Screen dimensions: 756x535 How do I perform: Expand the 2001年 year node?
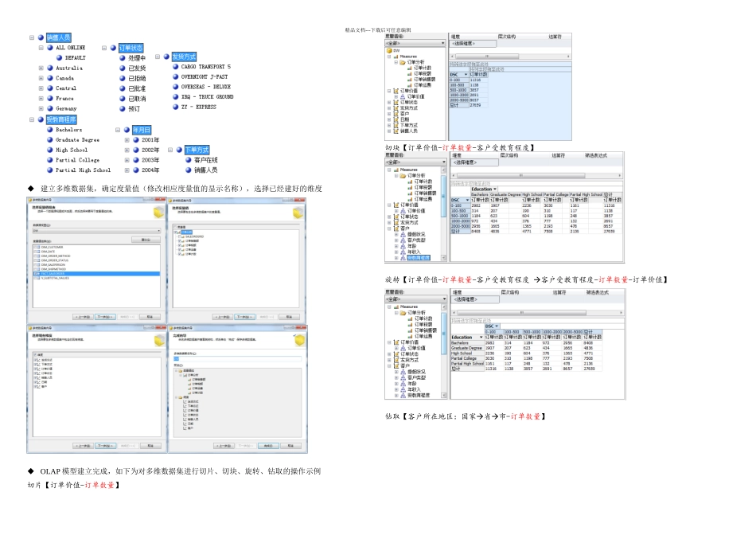[127, 140]
